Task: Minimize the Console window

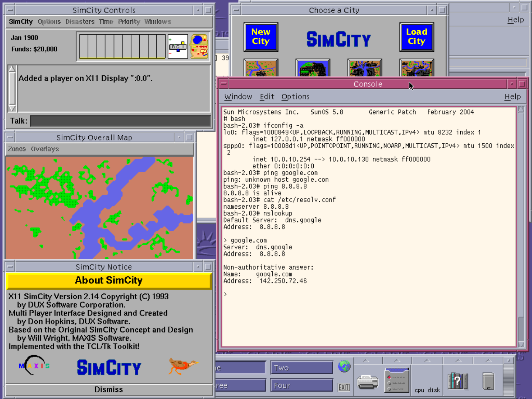Action: click(x=512, y=84)
